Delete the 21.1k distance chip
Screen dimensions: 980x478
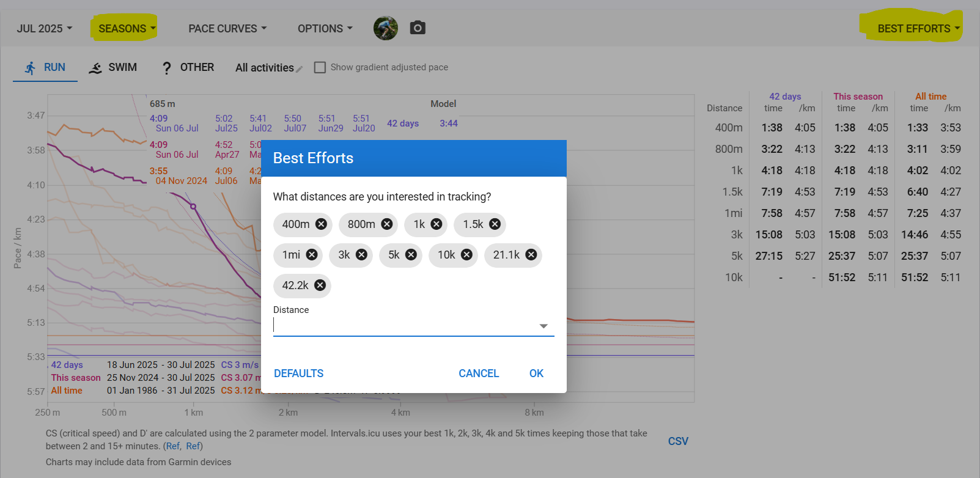[531, 255]
